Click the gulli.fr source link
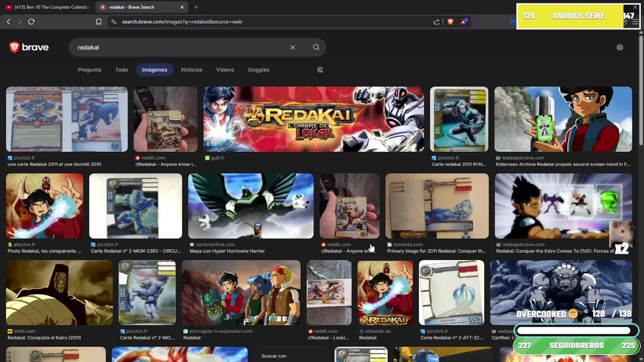 pyautogui.click(x=218, y=158)
